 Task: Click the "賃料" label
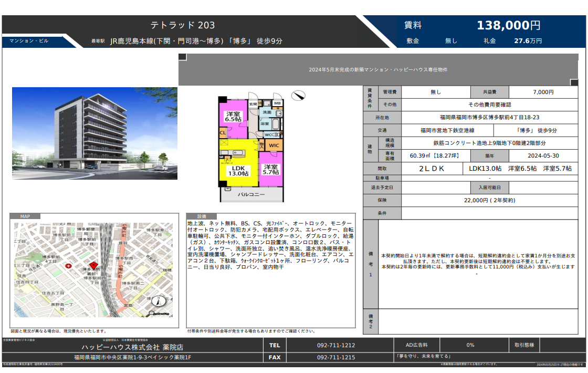(413, 25)
